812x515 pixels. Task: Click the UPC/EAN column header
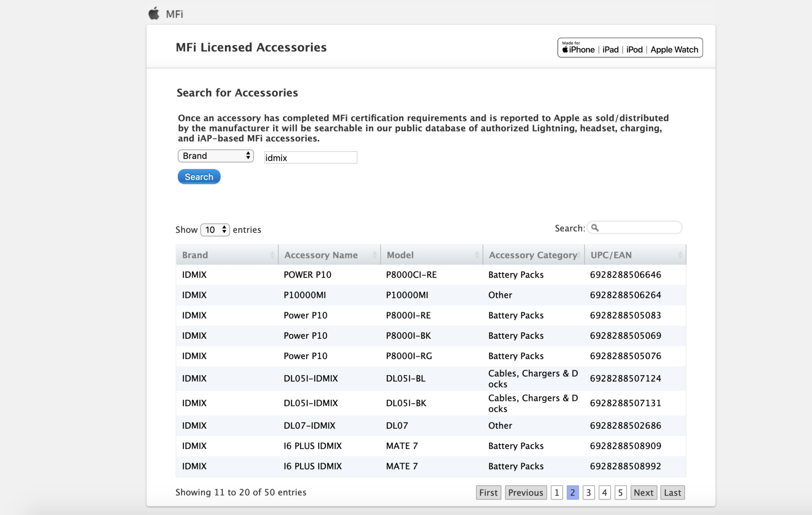coord(635,255)
